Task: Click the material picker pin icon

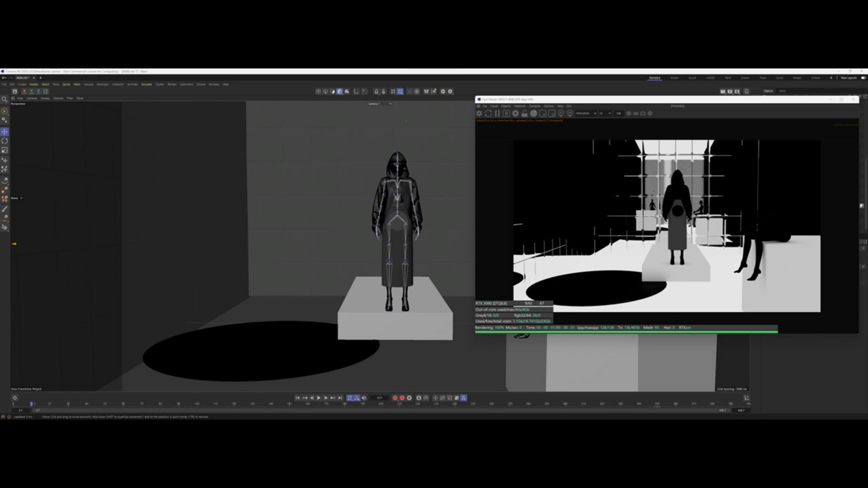Action: coord(570,113)
